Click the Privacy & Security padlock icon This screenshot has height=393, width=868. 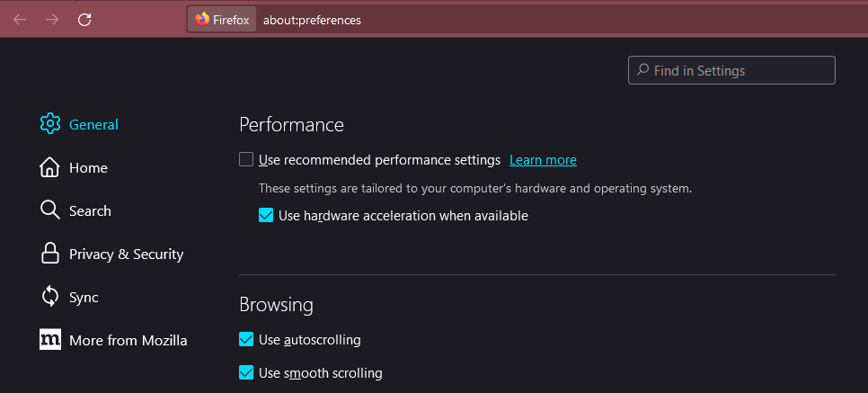tap(50, 254)
